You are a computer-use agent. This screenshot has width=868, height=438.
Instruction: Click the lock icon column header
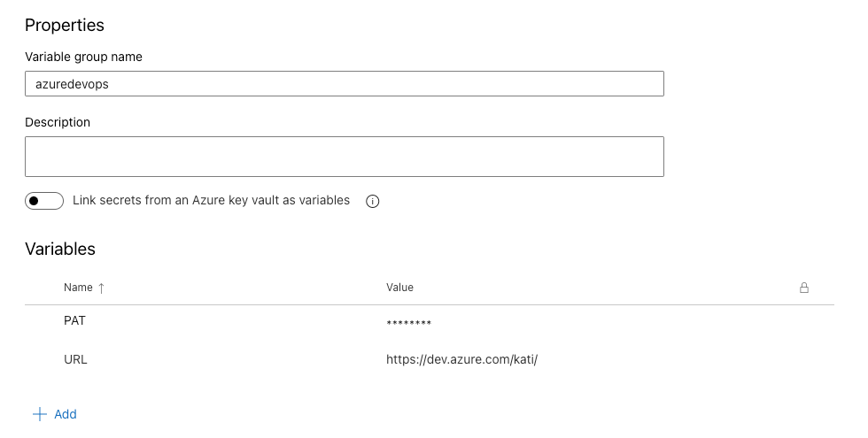pyautogui.click(x=804, y=288)
